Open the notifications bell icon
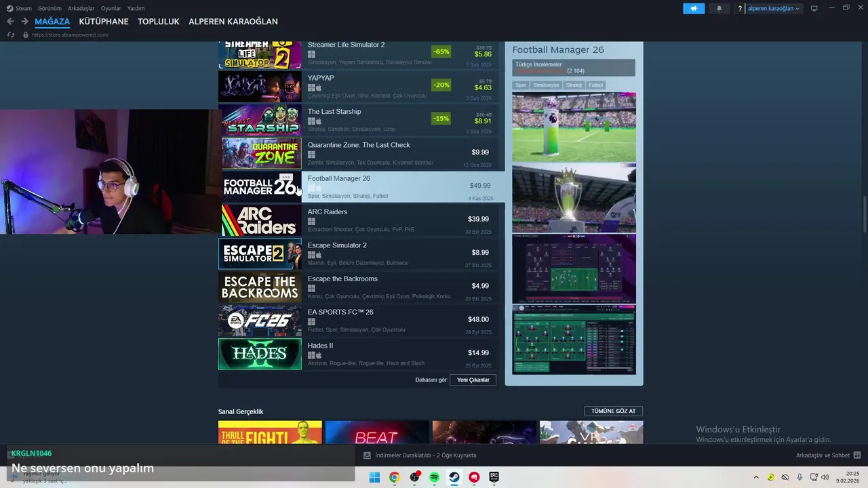Image resolution: width=868 pixels, height=488 pixels. tap(719, 8)
